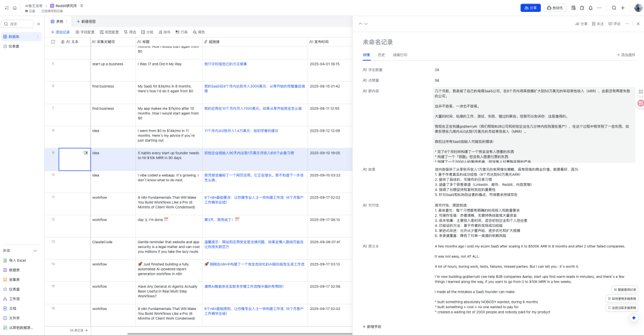Collapse the 新建 section in sidebar

pyautogui.click(x=35, y=250)
